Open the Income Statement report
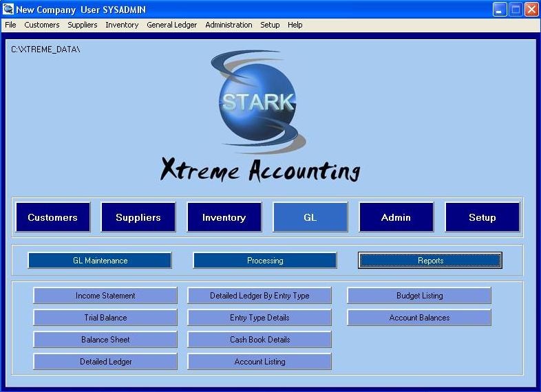This screenshot has height=392, width=541. tap(105, 296)
